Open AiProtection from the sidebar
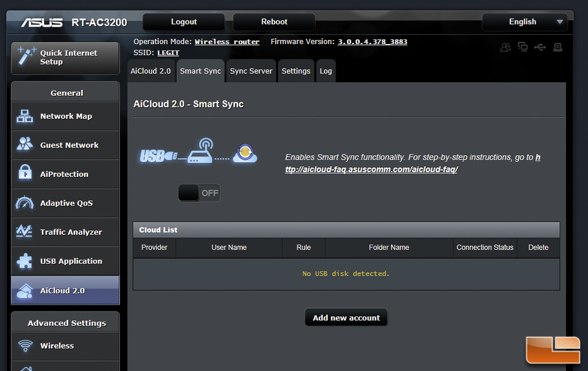 click(65, 174)
